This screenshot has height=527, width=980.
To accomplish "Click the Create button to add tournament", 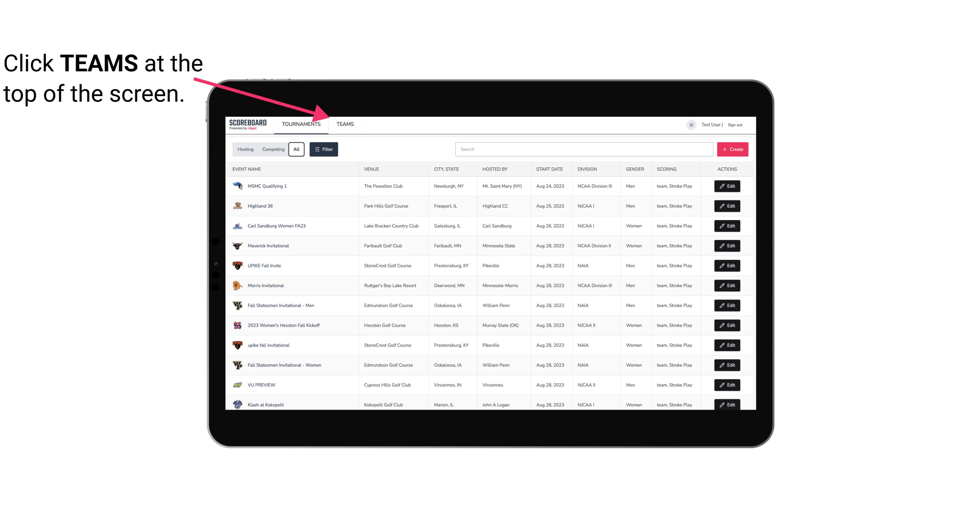I will click(x=732, y=149).
